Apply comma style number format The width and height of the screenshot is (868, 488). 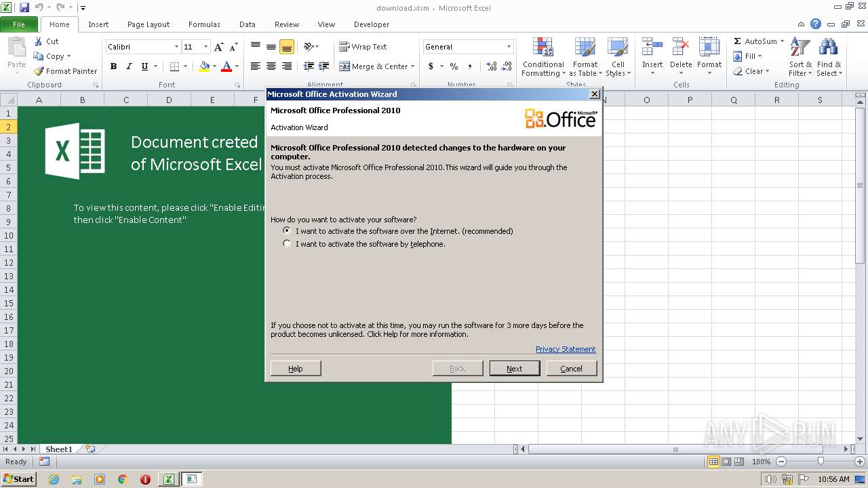pyautogui.click(x=470, y=66)
